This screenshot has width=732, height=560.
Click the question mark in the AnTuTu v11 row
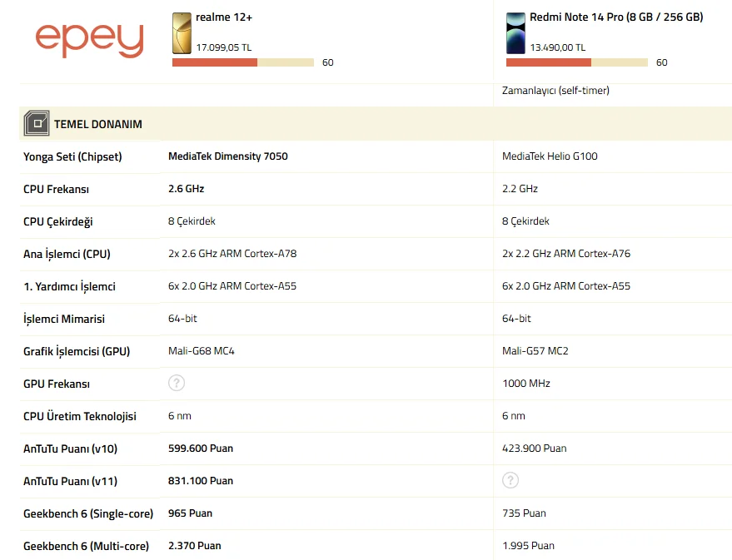510,480
